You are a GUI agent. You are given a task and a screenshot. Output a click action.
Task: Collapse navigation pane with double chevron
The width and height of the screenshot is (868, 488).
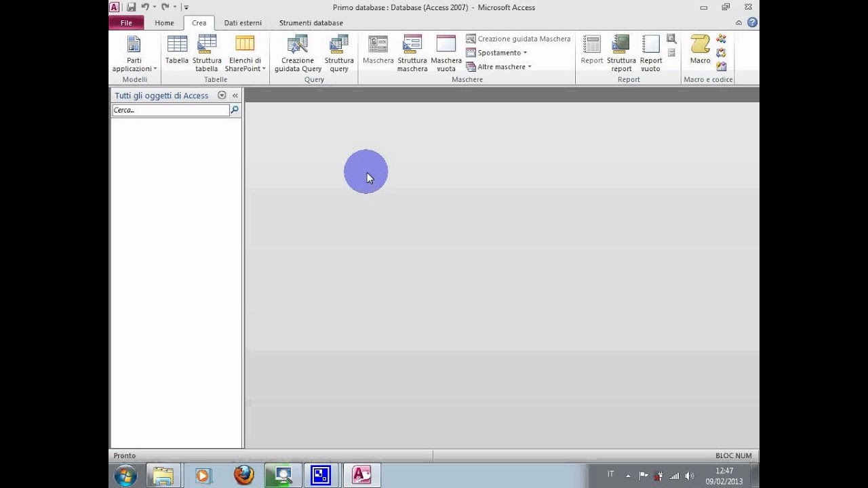click(x=235, y=96)
